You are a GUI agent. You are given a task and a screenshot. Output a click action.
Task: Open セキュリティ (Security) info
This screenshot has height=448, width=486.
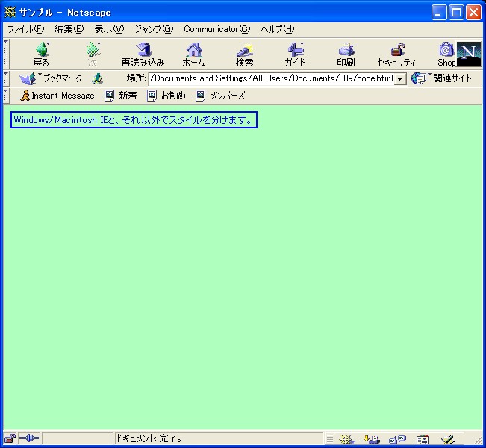[396, 55]
